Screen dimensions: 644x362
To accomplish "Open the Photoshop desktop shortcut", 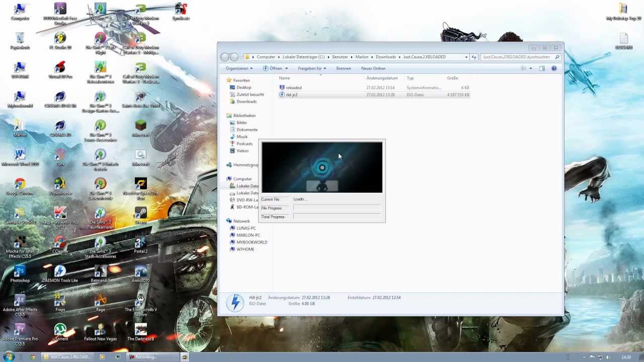I will (x=20, y=274).
